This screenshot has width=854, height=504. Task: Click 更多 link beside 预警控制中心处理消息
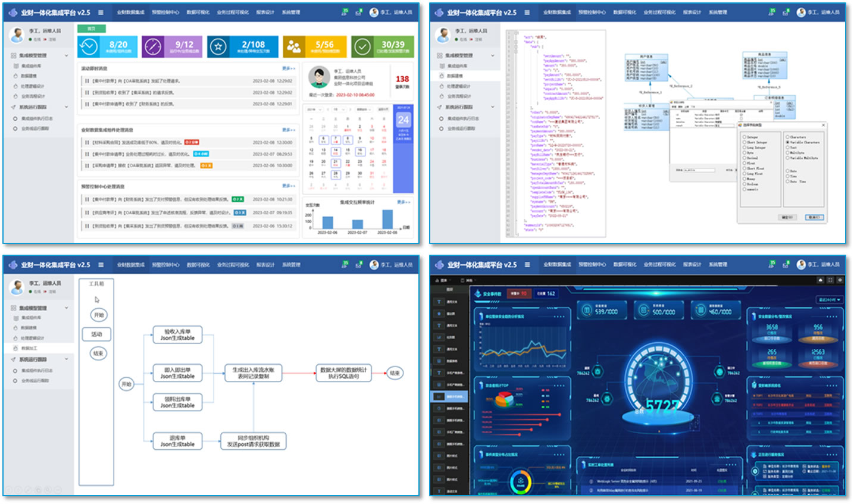point(289,186)
